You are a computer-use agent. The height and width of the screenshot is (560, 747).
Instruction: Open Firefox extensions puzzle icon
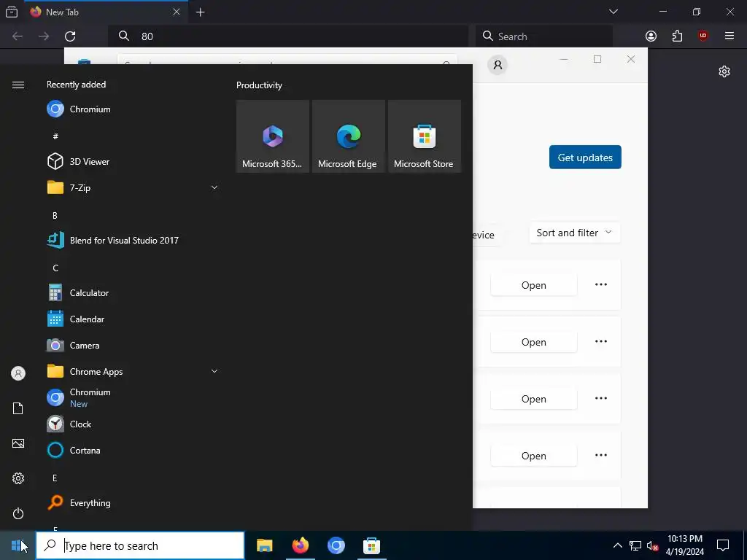click(x=677, y=36)
